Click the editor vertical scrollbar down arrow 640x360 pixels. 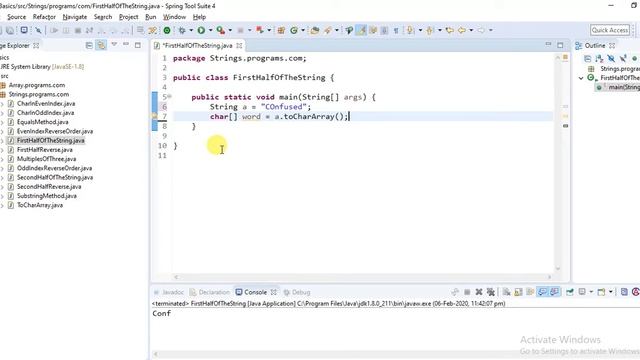coord(558,268)
